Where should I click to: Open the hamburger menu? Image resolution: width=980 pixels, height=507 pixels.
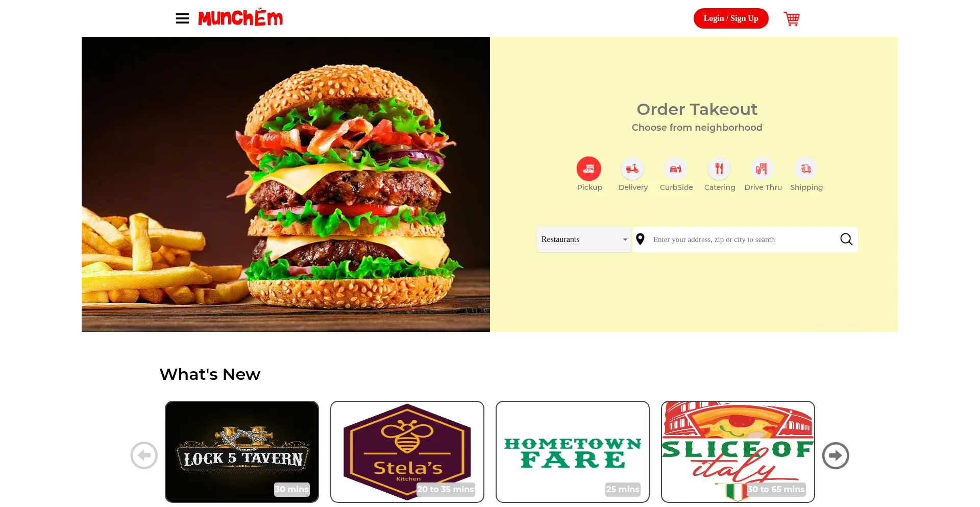point(182,18)
